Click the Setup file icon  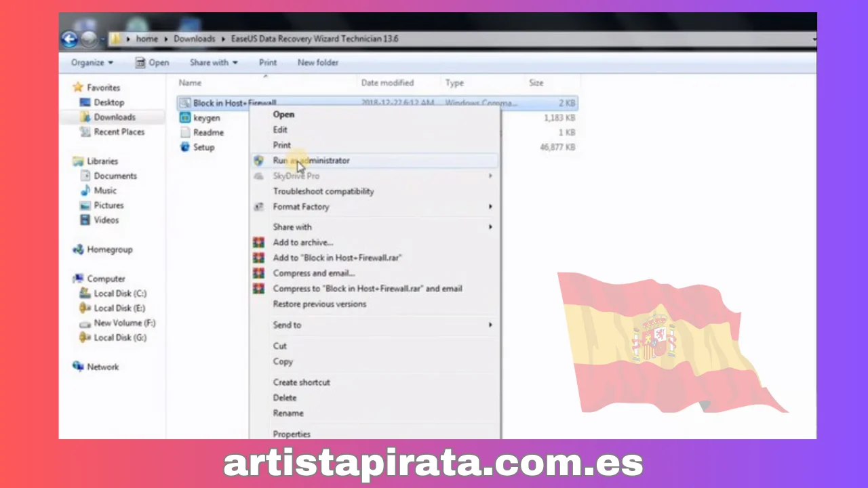click(x=184, y=147)
